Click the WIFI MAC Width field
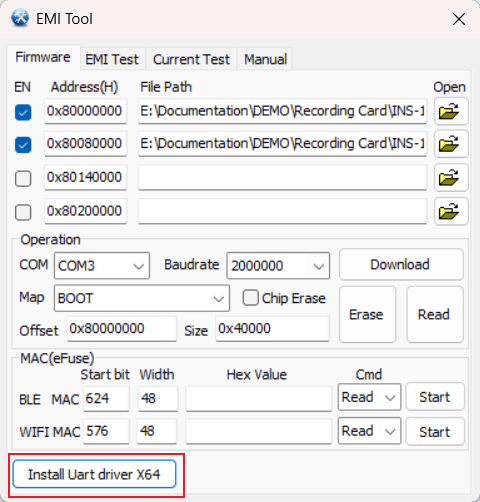Screen dimensions: 480x502 tap(157, 431)
